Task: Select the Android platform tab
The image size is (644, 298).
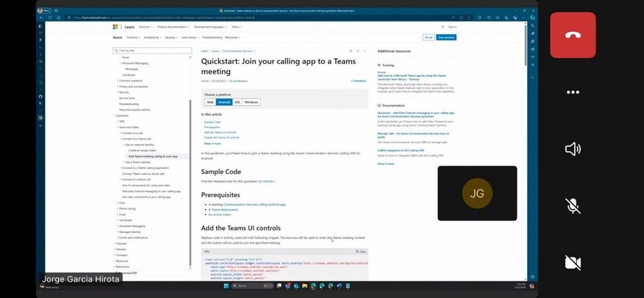Action: click(225, 102)
